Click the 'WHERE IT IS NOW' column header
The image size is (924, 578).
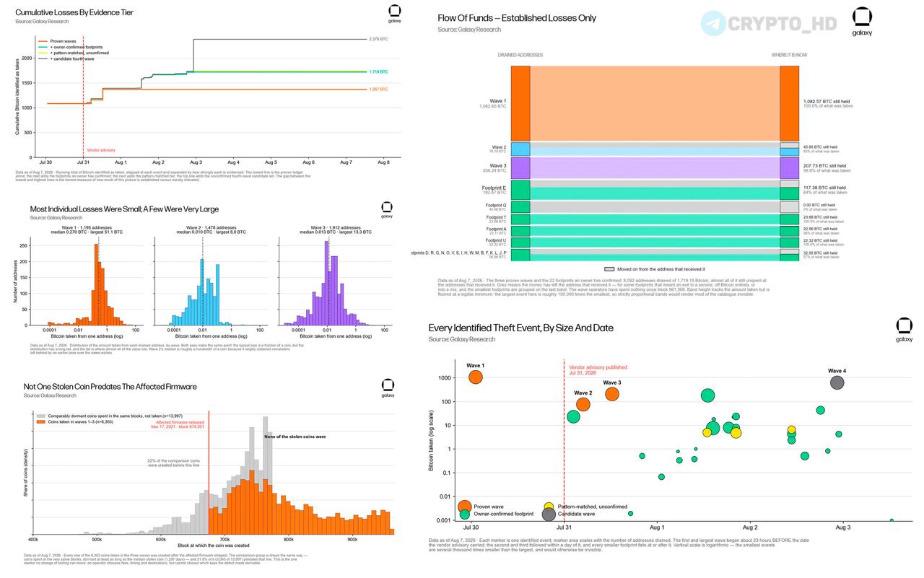pos(789,55)
